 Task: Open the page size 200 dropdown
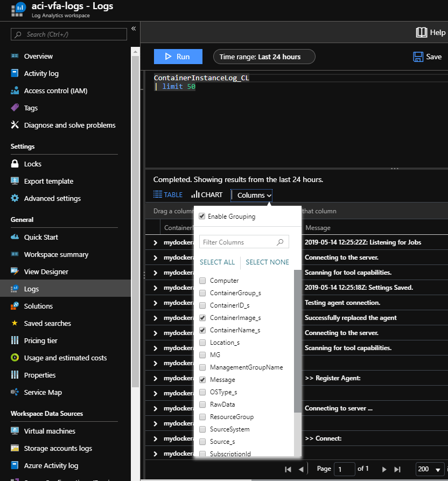[x=430, y=469]
